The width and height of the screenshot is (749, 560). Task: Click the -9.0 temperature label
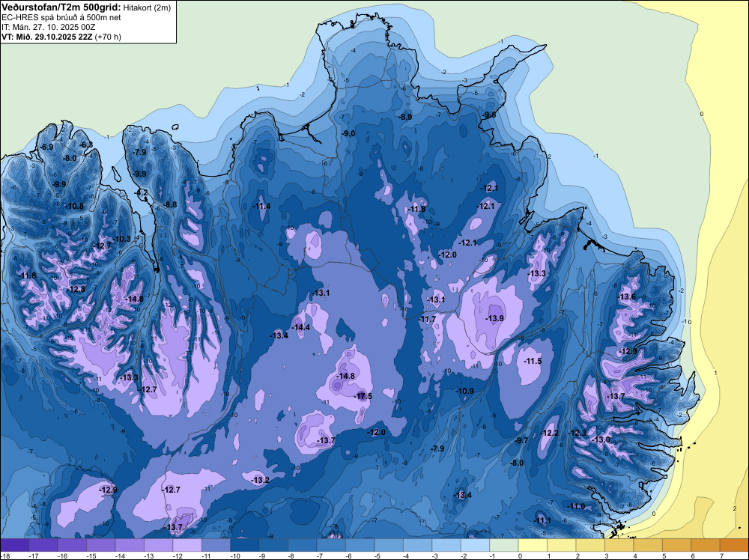(348, 134)
